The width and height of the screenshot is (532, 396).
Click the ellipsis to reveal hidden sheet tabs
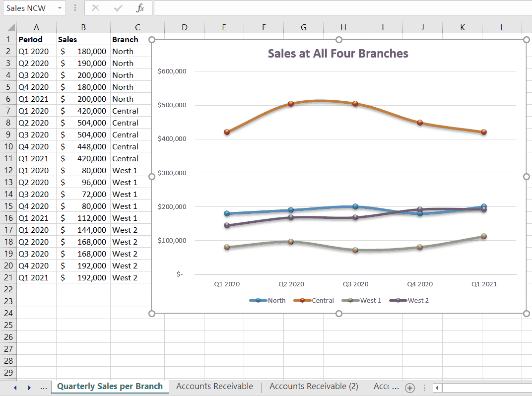pyautogui.click(x=43, y=387)
